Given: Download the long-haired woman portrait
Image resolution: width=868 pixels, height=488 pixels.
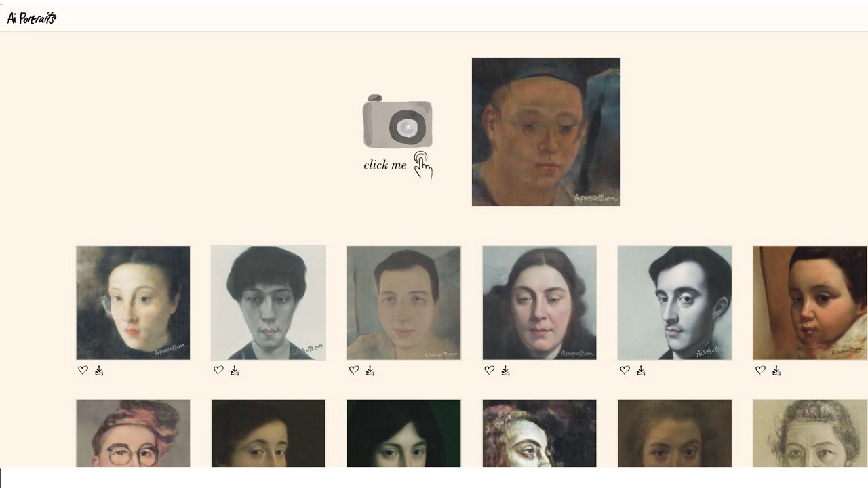Looking at the screenshot, I should pos(505,371).
